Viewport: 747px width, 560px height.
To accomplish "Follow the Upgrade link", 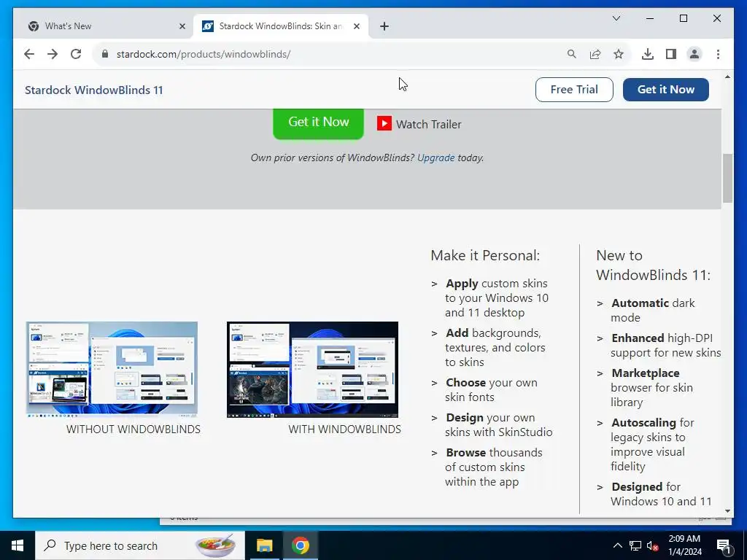I will [x=436, y=157].
